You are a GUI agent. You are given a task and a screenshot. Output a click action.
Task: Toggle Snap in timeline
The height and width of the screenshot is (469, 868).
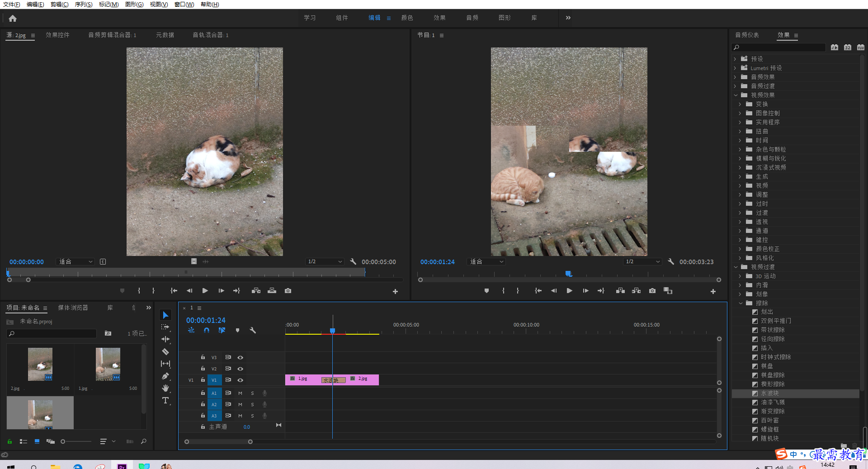207,331
